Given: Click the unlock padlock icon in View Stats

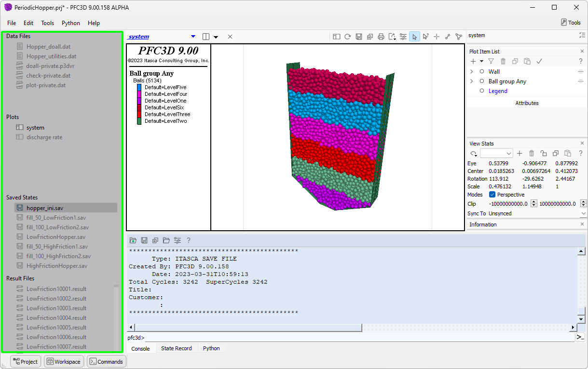Looking at the screenshot, I should click(x=544, y=153).
